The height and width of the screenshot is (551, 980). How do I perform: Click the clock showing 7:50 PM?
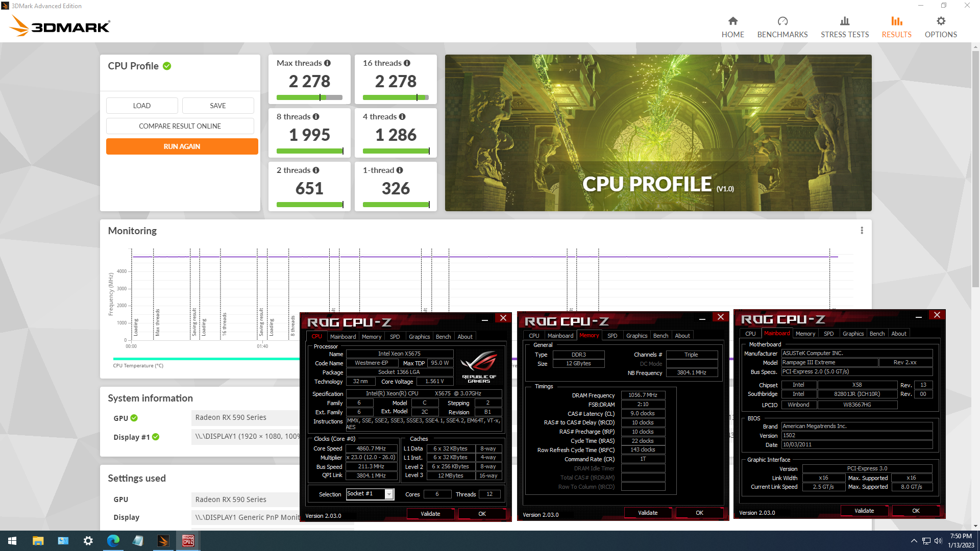click(x=961, y=536)
